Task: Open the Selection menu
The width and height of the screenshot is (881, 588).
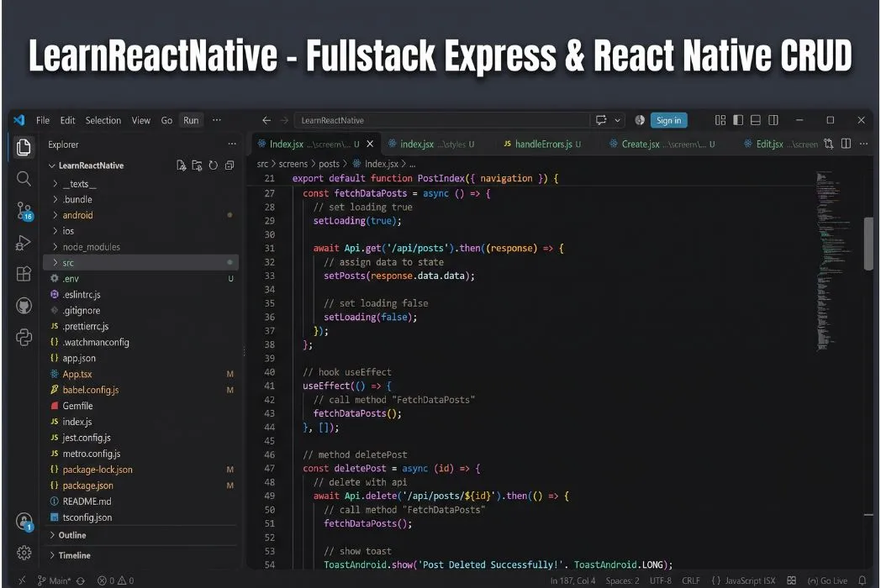Action: click(x=103, y=120)
